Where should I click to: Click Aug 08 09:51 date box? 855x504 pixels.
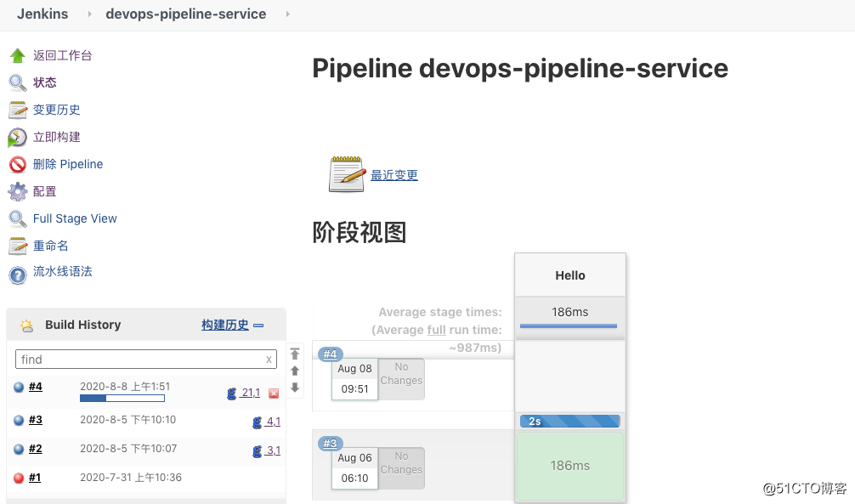click(355, 379)
